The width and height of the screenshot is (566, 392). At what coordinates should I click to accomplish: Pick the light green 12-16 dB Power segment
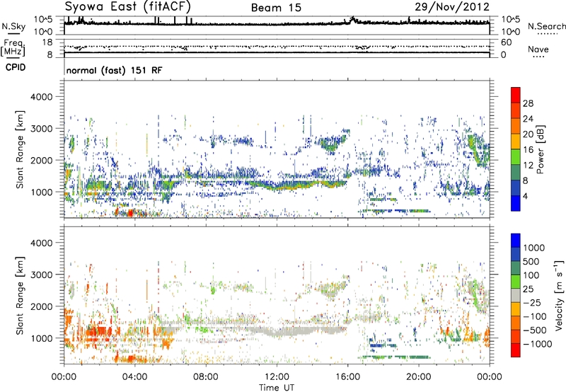coord(516,156)
